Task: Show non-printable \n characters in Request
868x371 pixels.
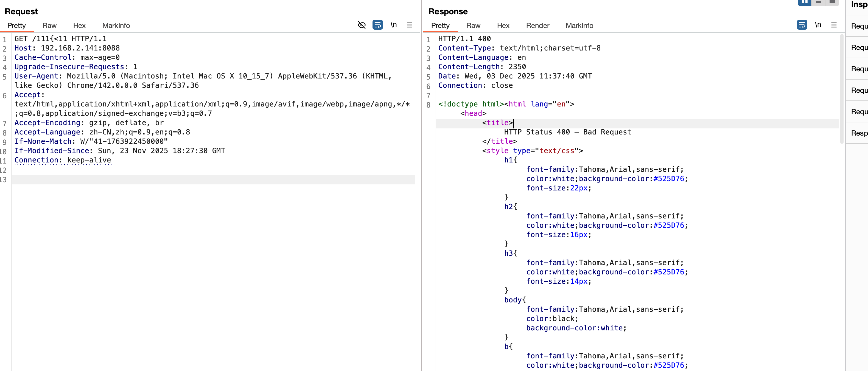Action: (394, 25)
